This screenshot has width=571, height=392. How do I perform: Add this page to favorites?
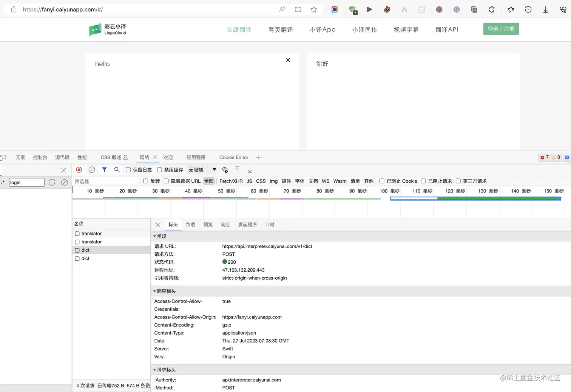pyautogui.click(x=314, y=9)
